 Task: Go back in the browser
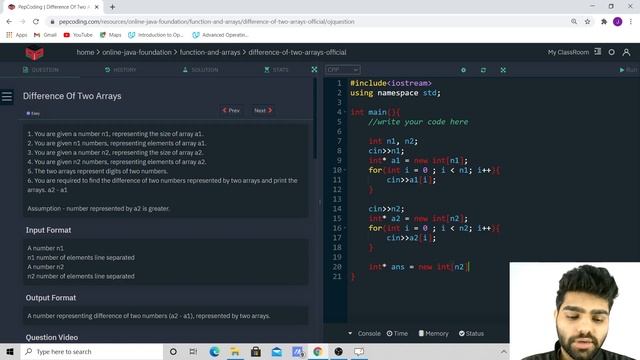click(9, 22)
